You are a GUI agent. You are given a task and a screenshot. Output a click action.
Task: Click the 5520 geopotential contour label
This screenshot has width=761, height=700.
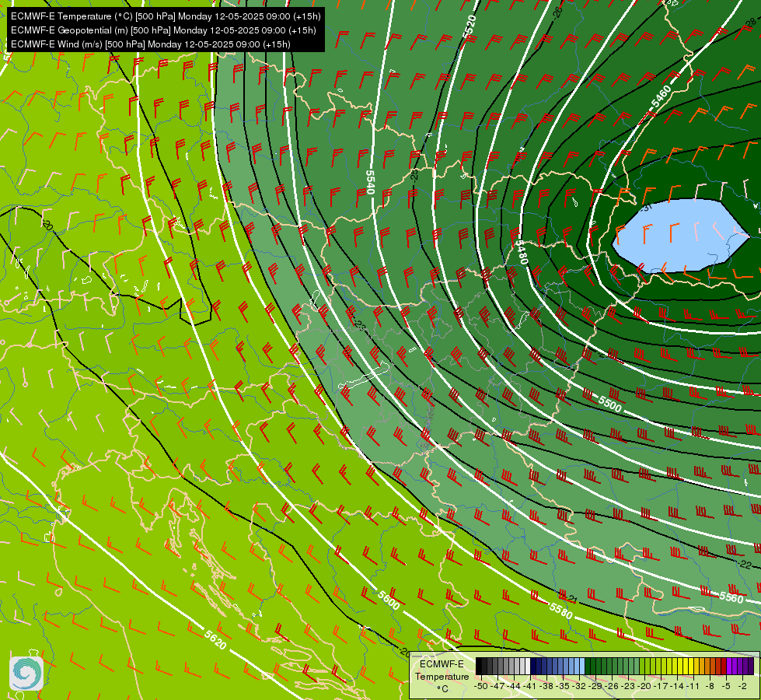click(x=470, y=26)
